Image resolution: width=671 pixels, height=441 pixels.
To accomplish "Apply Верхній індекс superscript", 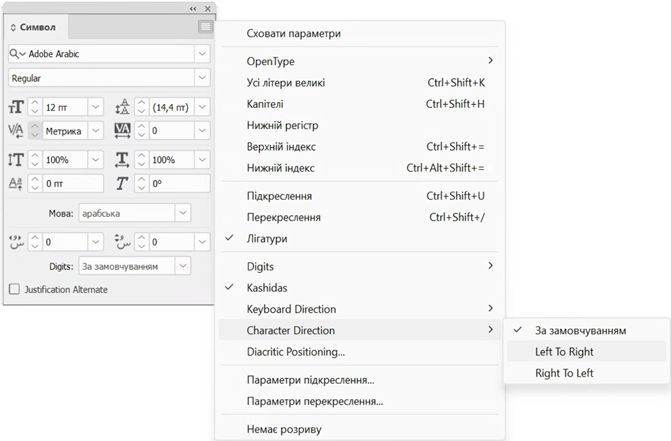I will coord(359,146).
